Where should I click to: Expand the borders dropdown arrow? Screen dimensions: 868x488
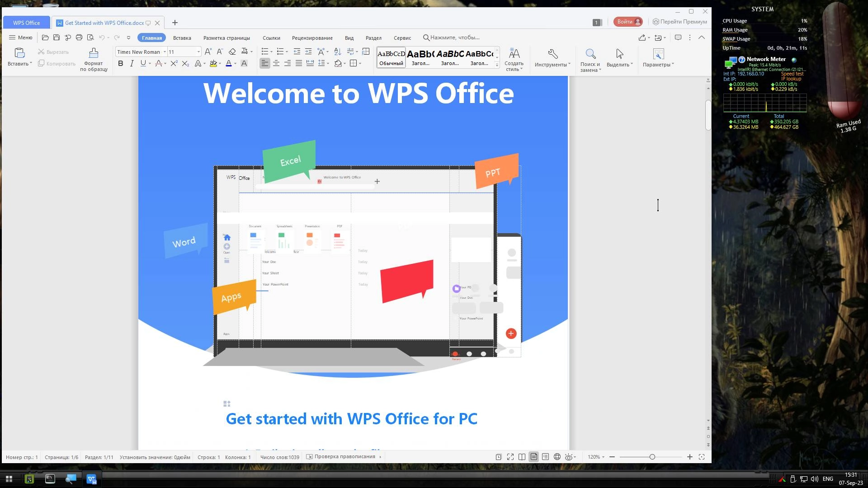[x=360, y=64]
